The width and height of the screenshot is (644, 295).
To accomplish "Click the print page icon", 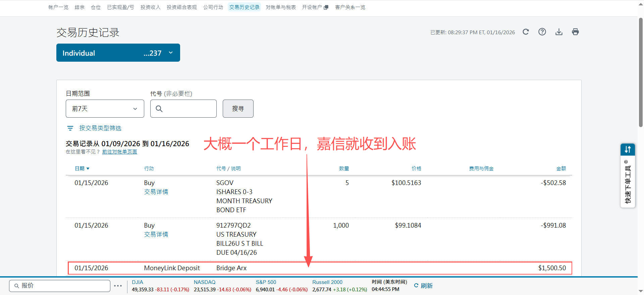I will tap(575, 32).
